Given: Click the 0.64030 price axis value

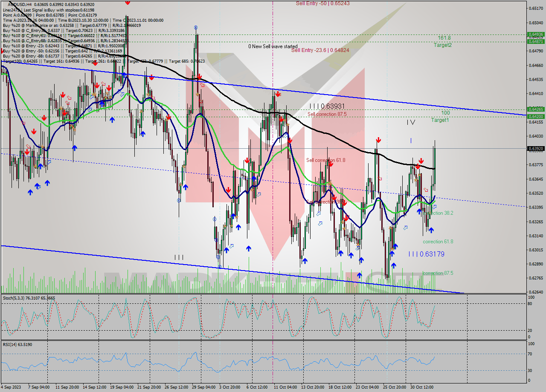Looking at the screenshot, I should pyautogui.click(x=536, y=136).
